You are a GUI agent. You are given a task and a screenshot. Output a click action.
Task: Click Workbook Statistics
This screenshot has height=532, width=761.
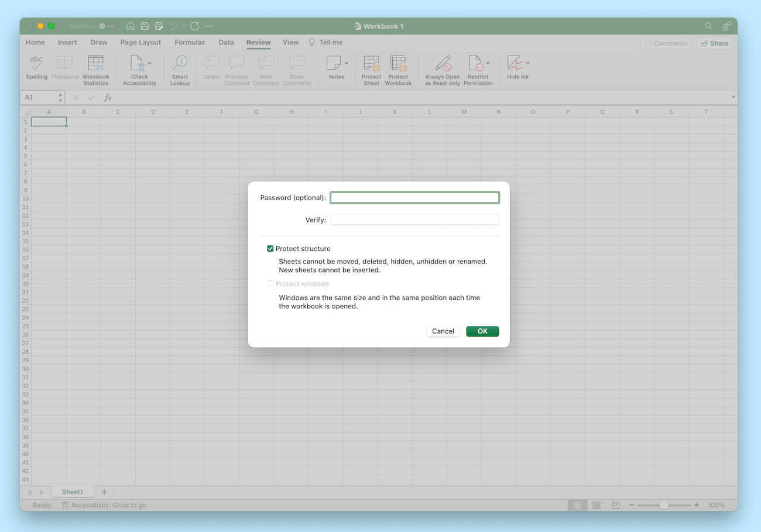pos(95,69)
